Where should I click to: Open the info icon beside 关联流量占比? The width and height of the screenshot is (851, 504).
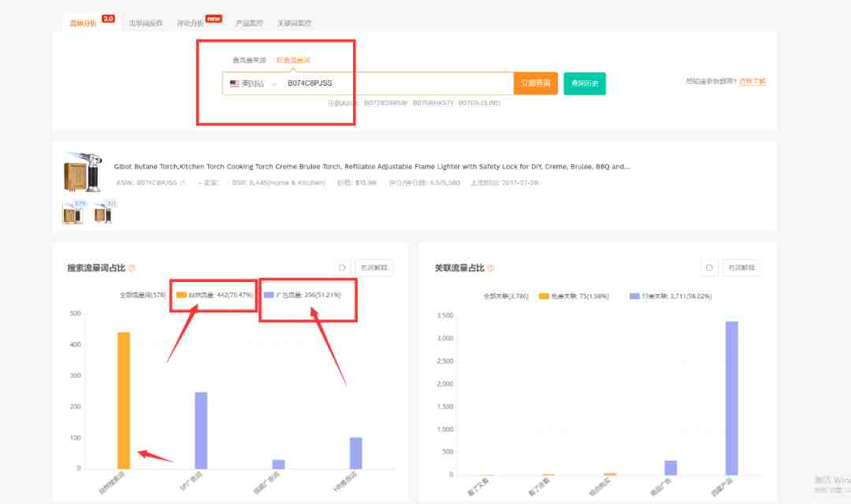491,268
